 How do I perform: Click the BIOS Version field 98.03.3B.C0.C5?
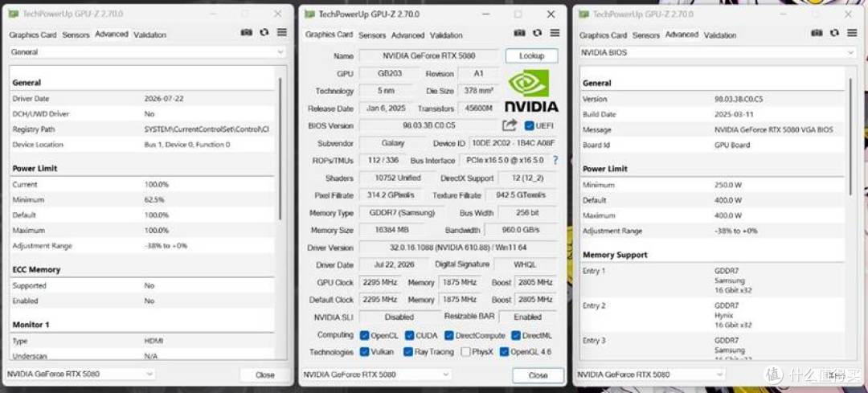click(429, 125)
